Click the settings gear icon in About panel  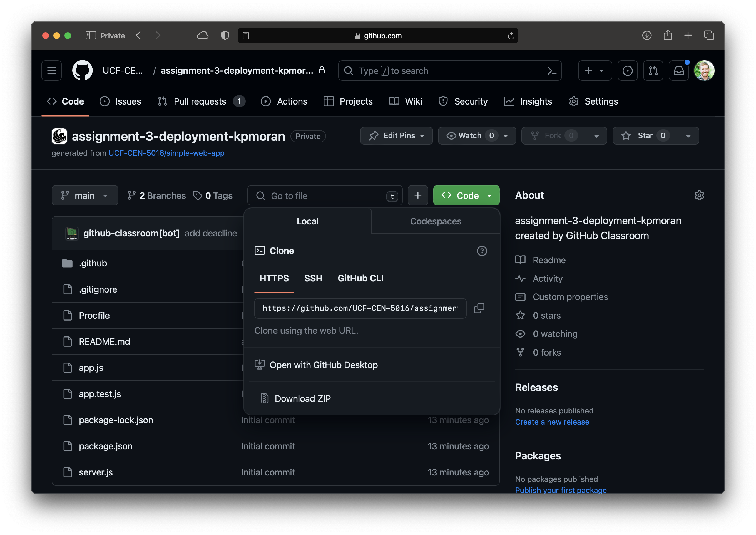699,195
